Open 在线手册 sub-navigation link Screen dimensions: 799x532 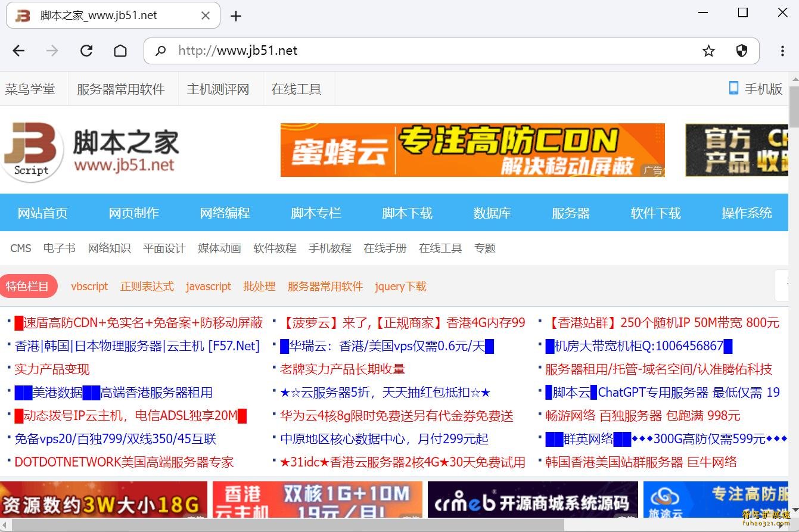(385, 248)
